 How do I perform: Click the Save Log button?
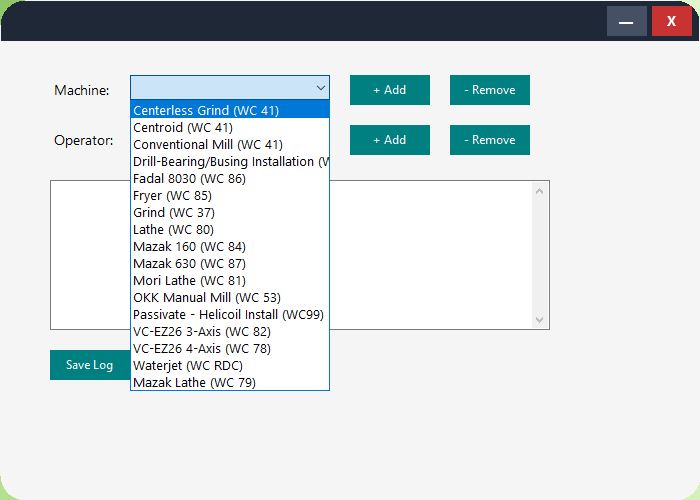coord(90,365)
